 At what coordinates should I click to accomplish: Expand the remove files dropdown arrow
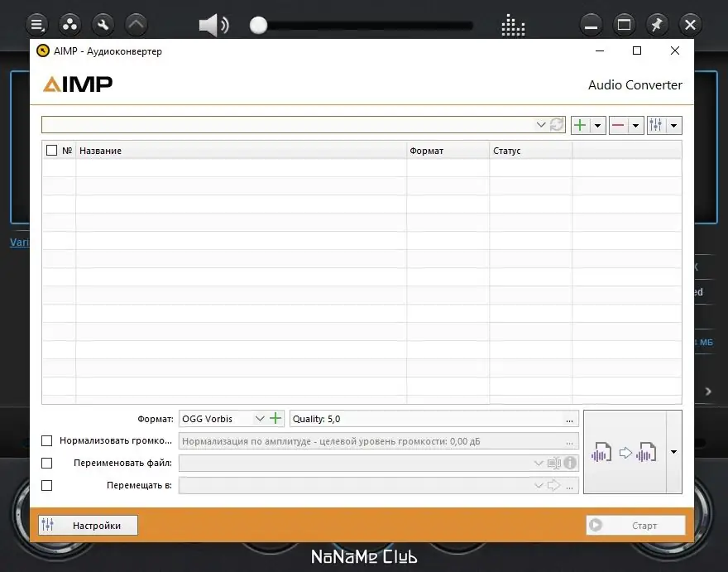pyautogui.click(x=635, y=125)
